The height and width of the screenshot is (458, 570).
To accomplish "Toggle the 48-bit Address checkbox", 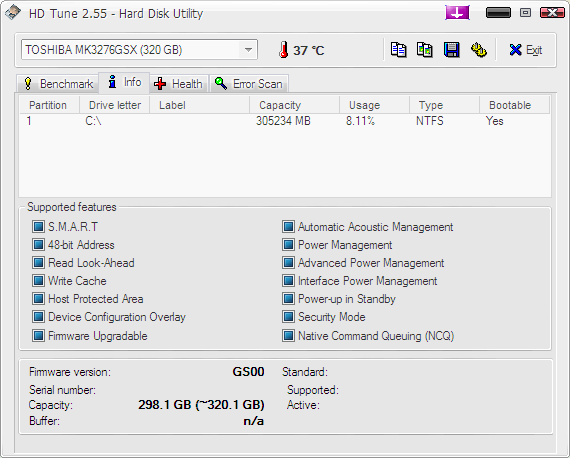I will 38,245.
